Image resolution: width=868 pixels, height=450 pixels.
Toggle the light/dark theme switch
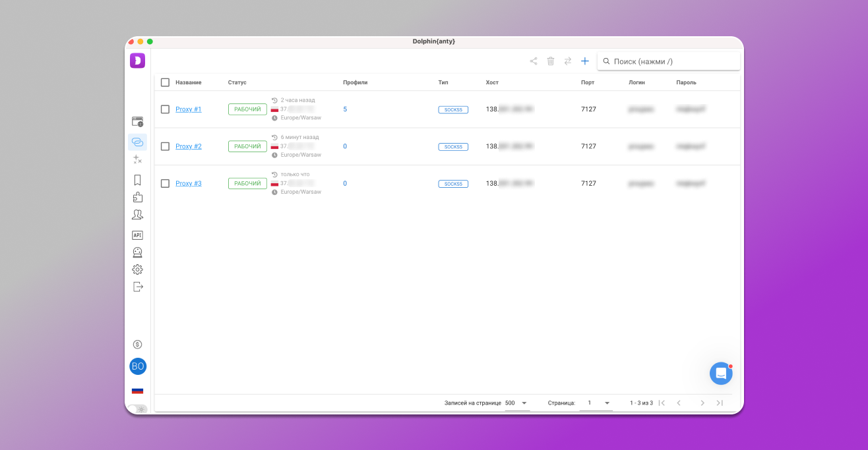coord(138,409)
